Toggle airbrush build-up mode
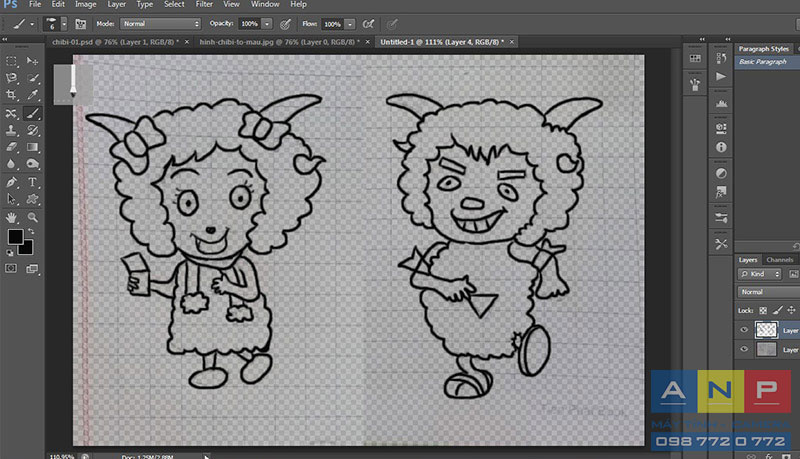800x459 pixels. coord(368,24)
